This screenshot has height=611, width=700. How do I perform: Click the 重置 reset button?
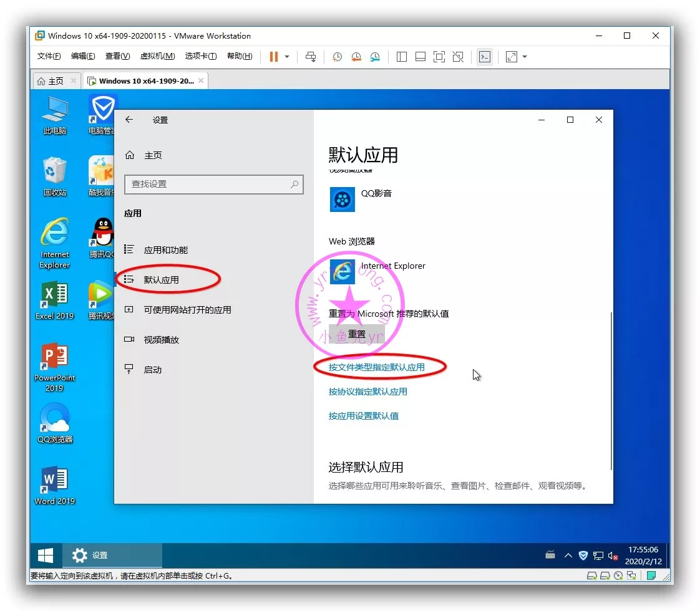pyautogui.click(x=356, y=334)
